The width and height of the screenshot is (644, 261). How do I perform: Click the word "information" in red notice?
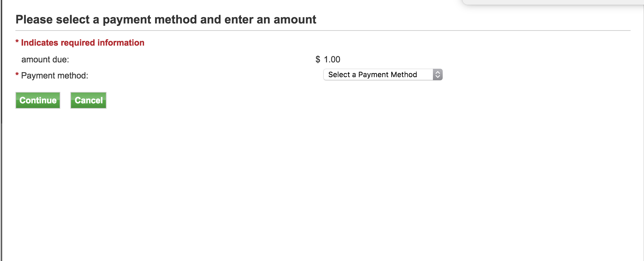[x=121, y=43]
